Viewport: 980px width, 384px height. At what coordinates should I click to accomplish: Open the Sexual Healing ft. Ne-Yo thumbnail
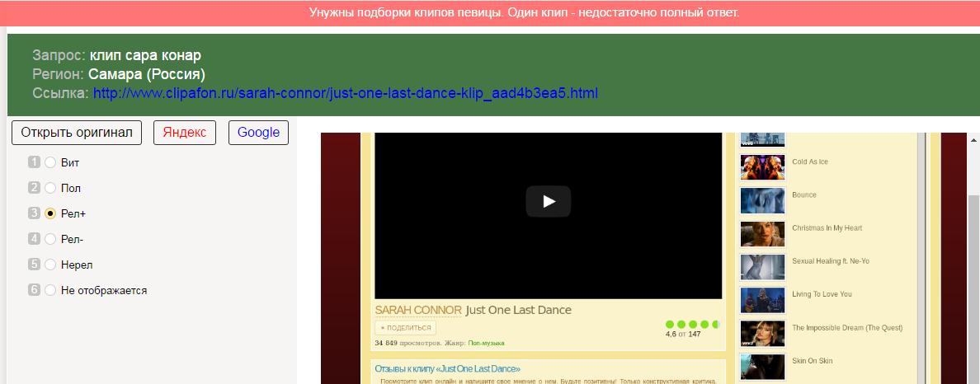tap(762, 267)
